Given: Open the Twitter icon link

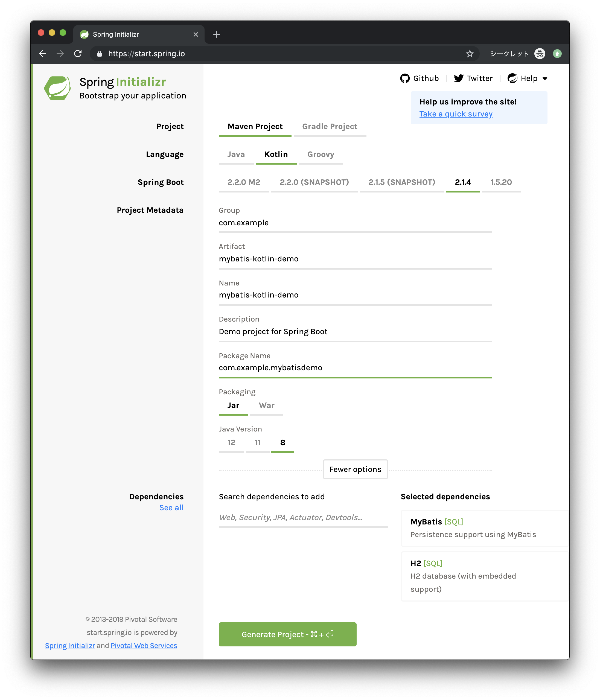Looking at the screenshot, I should (459, 78).
